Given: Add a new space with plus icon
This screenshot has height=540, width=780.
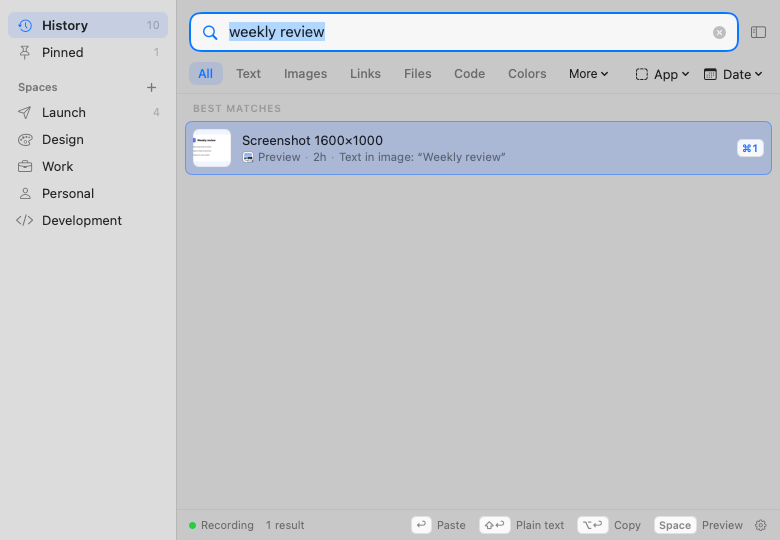Looking at the screenshot, I should (151, 88).
